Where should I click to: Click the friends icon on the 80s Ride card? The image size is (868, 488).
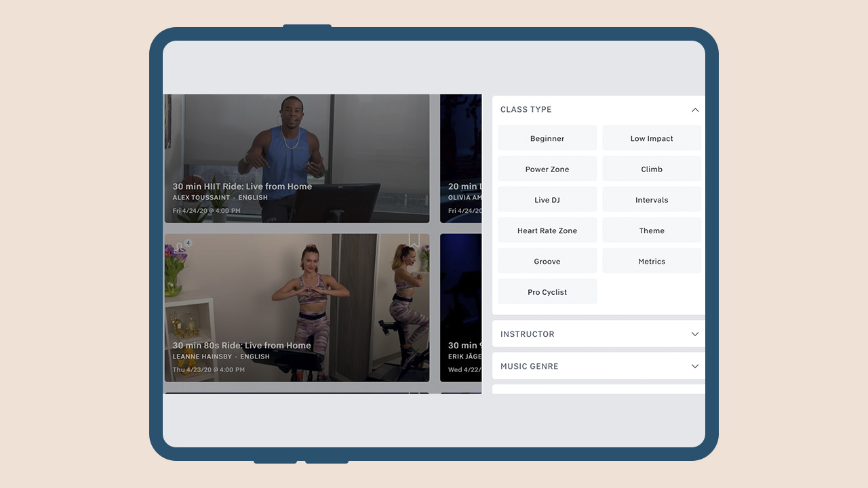(x=180, y=248)
